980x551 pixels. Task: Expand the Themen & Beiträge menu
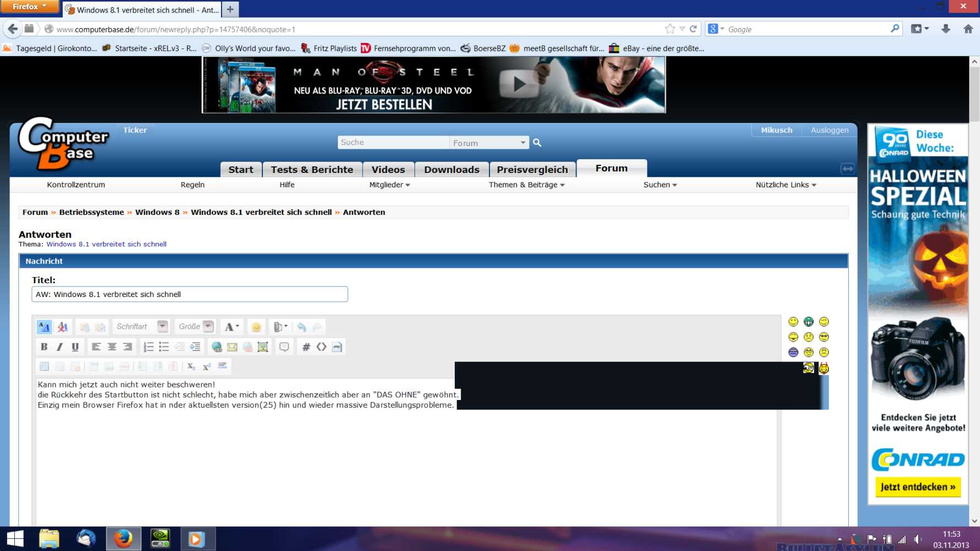pos(526,185)
